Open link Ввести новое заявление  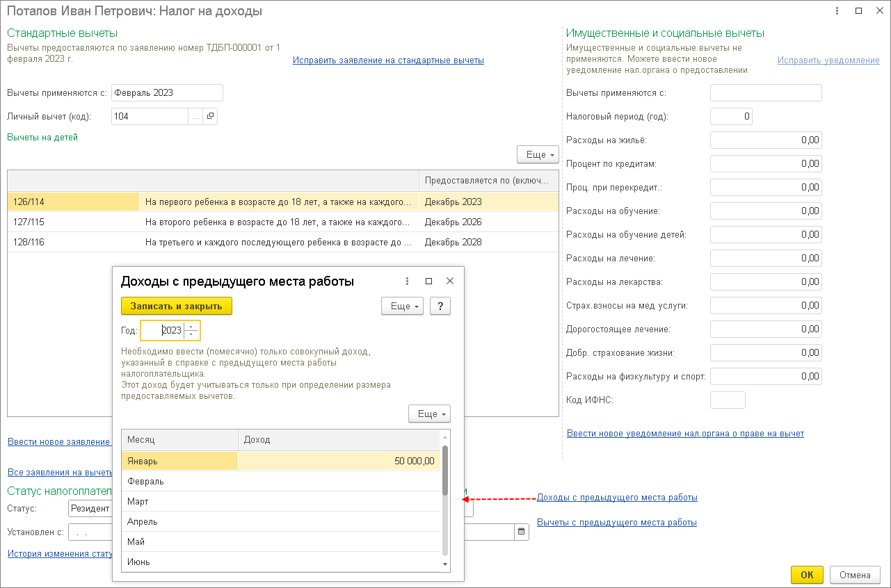[60, 441]
